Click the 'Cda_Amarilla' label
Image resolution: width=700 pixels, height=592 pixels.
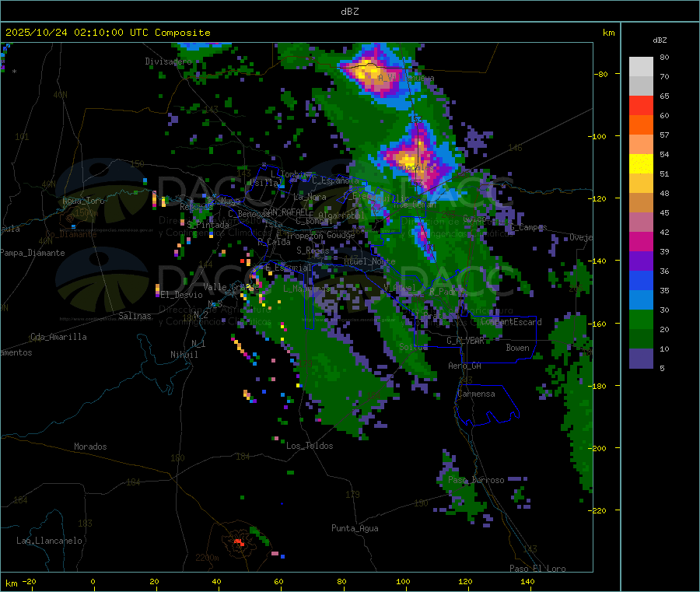58,337
